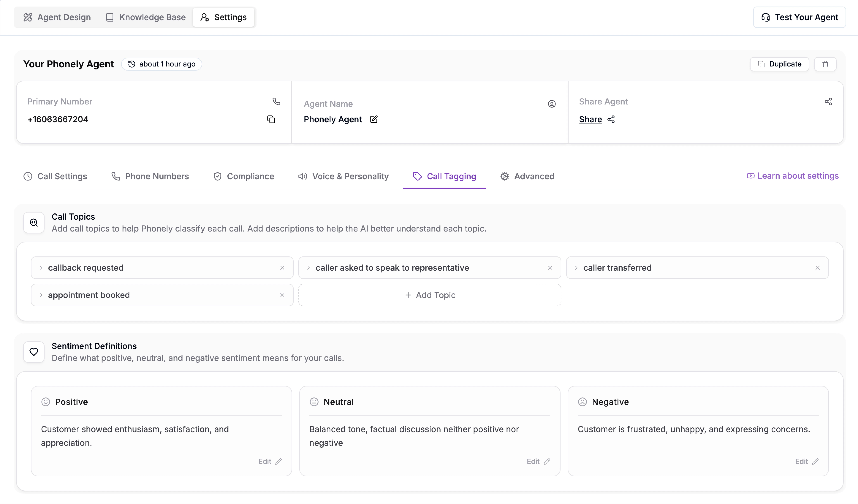Click the Call Topics magnifier icon
858x504 pixels.
pyautogui.click(x=34, y=223)
